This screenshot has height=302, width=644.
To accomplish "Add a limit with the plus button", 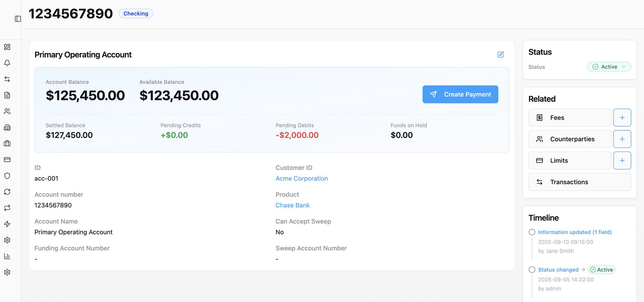I will 622,160.
